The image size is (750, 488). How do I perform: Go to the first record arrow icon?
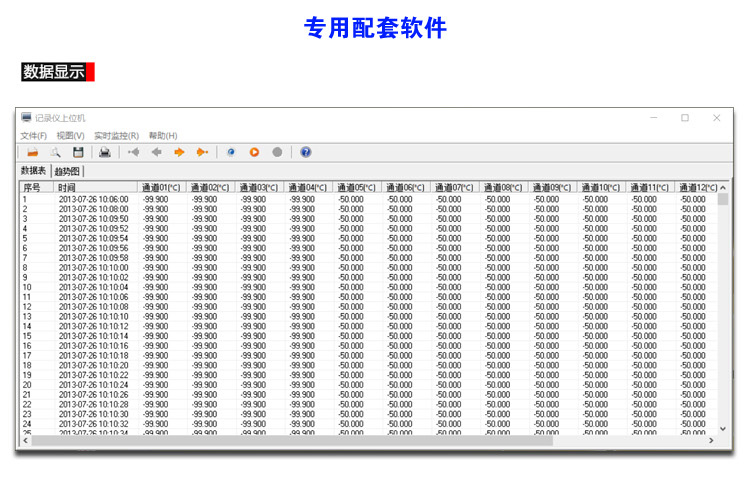click(133, 152)
